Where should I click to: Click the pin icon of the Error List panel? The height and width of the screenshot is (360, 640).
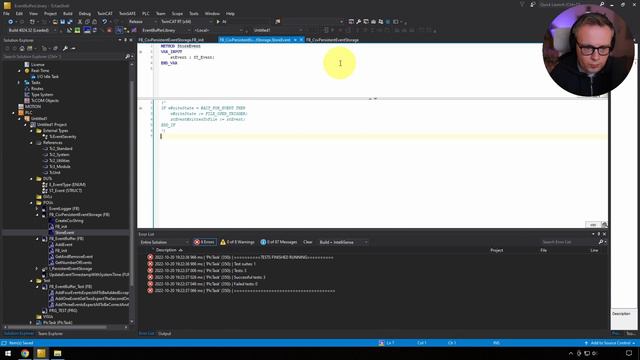coord(598,234)
